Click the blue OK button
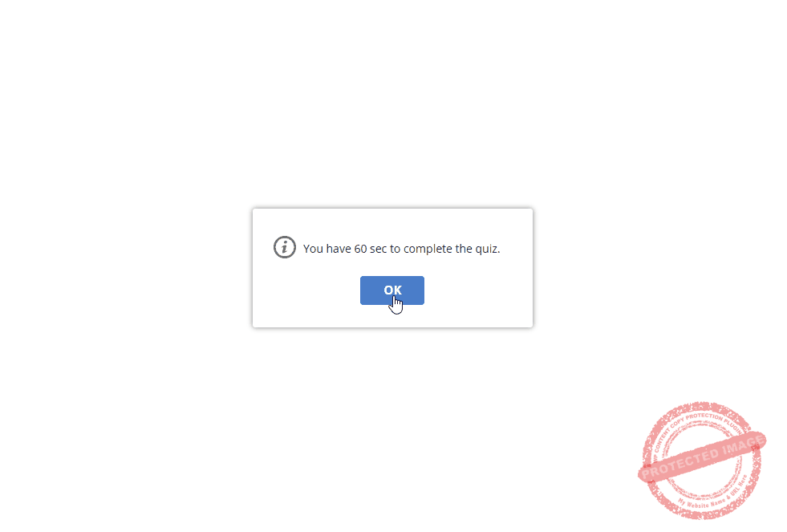 [392, 290]
